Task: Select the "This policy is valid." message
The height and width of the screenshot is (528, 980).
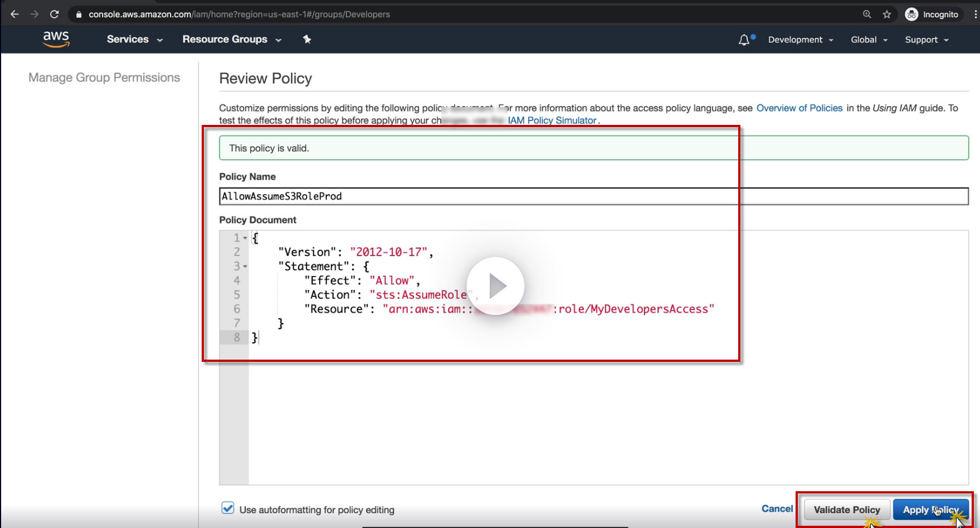Action: (269, 148)
